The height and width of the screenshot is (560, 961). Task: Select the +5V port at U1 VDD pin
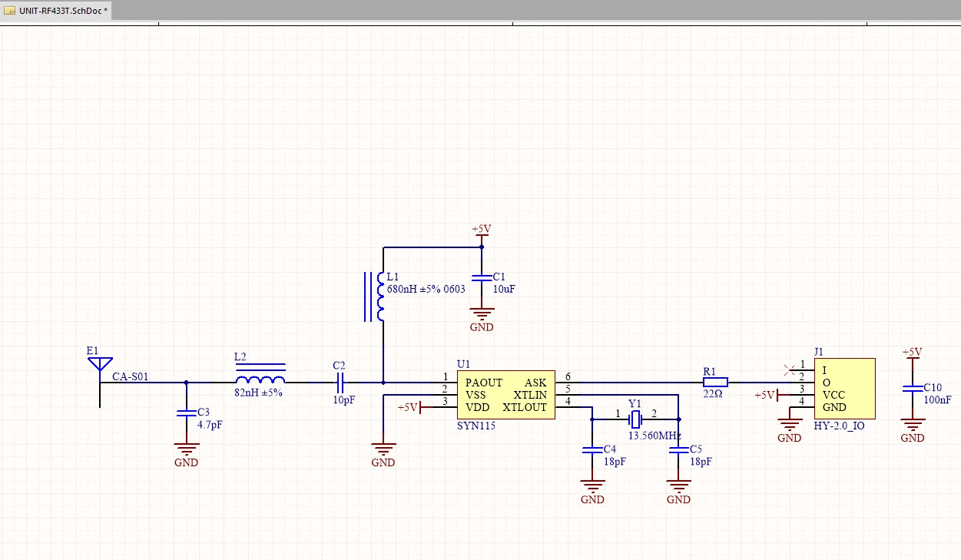(x=409, y=407)
